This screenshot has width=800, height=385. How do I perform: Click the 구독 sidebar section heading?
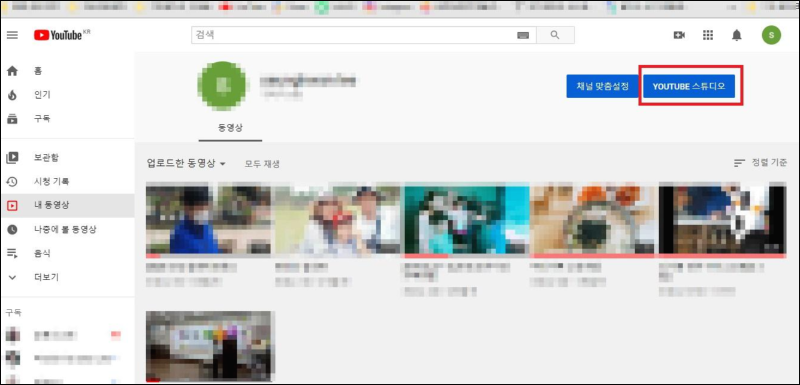pos(14,313)
